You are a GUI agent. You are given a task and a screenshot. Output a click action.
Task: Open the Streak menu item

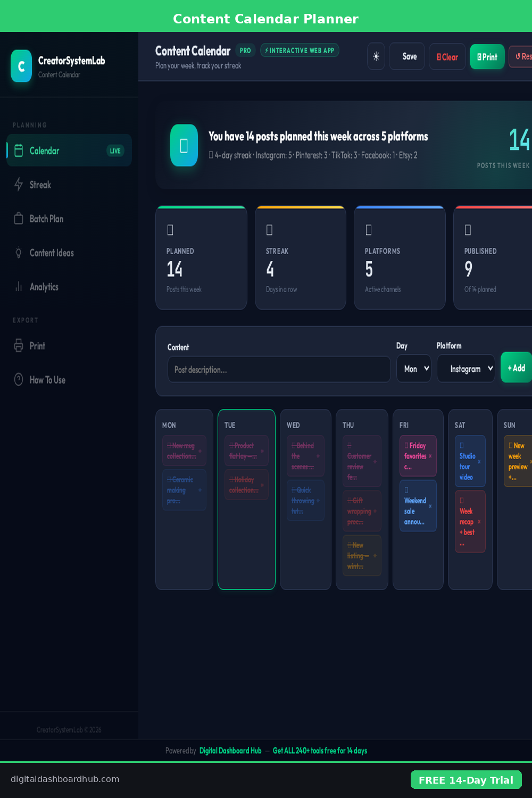pos(40,185)
